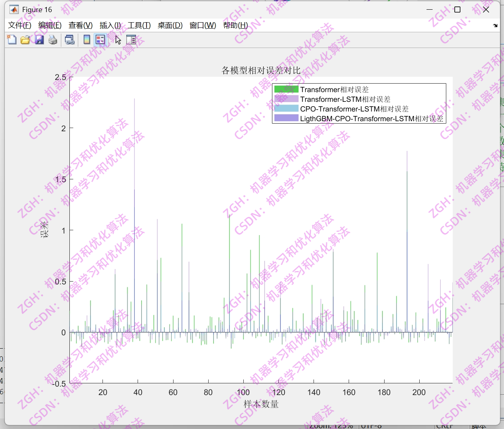Screen dimensions: 504x429
Task: Select the CPO-Transformer-LSTM相对误差 legend label
Action: click(x=354, y=109)
